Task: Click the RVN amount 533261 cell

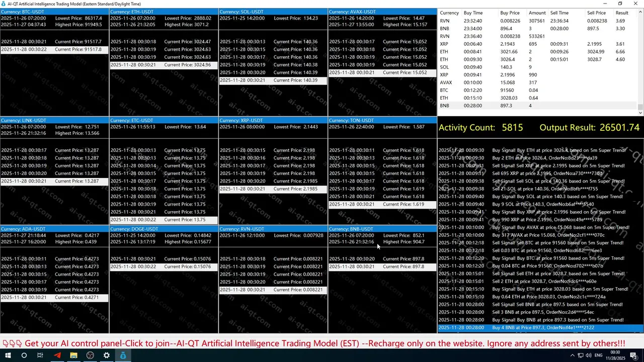Action: pos(537,36)
